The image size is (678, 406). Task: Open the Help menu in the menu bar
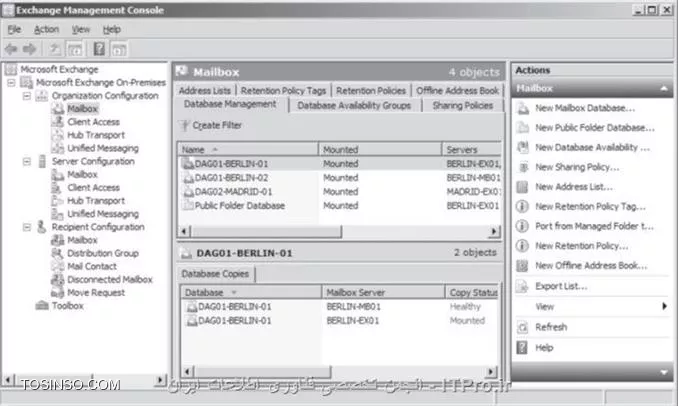coord(112,29)
